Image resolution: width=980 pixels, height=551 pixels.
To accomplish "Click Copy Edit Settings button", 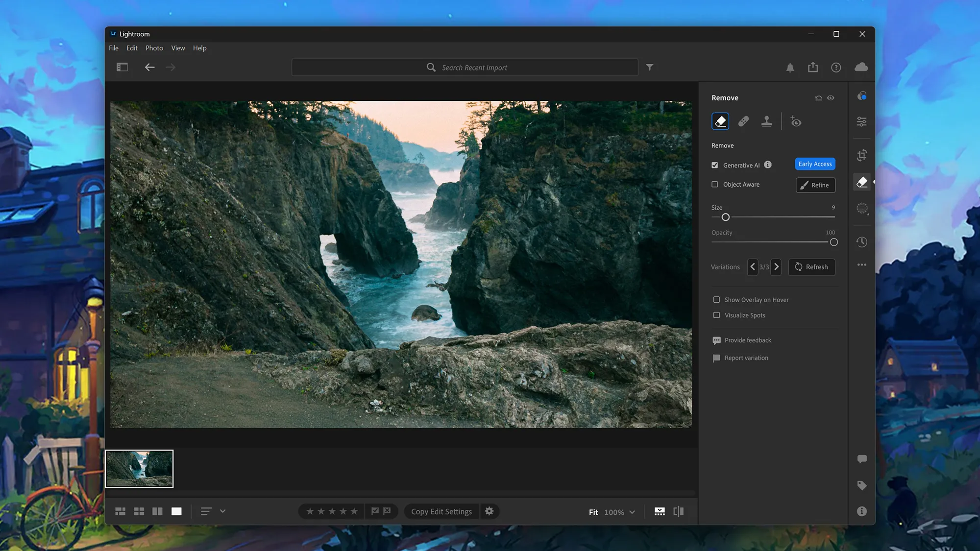I will (x=441, y=511).
